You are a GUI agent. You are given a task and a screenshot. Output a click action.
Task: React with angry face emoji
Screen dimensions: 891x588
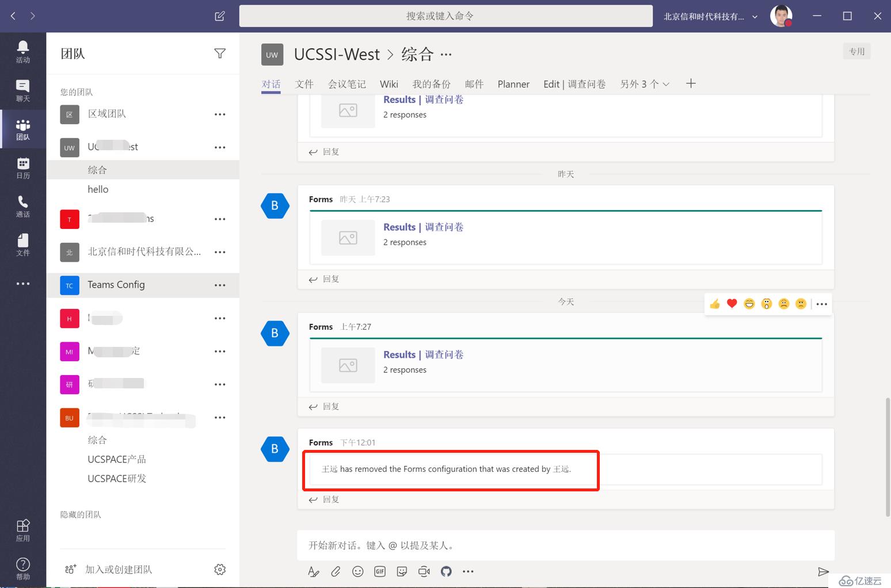click(801, 304)
